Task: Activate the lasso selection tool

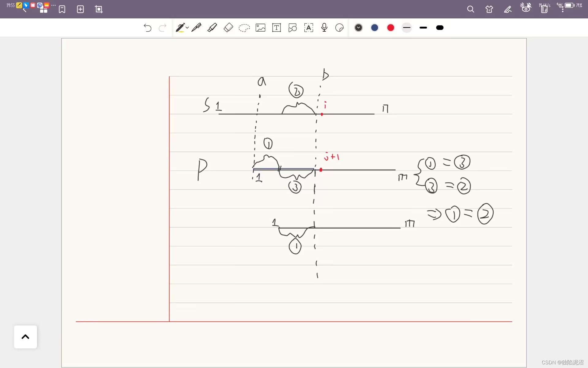Action: (x=244, y=28)
